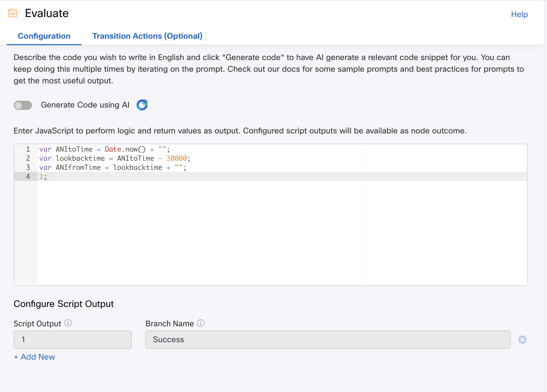Click the Branch Name info icon
Screen dimensions: 547x392
[201, 323]
